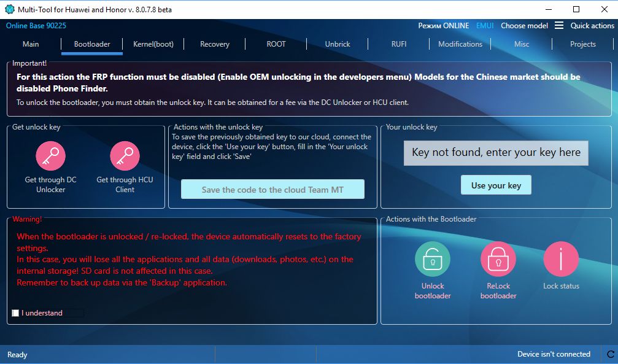Image resolution: width=618 pixels, height=364 pixels.
Task: Open the Unbrick tab
Action: click(337, 44)
